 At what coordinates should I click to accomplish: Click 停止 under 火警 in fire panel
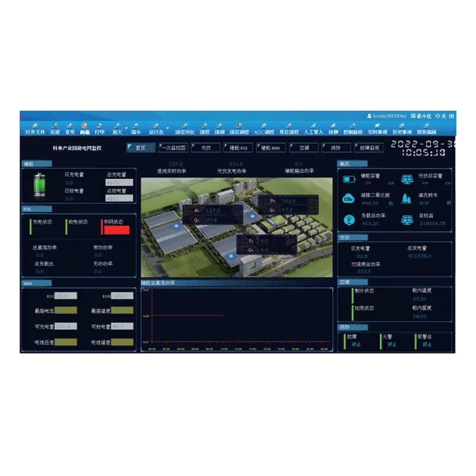392,344
